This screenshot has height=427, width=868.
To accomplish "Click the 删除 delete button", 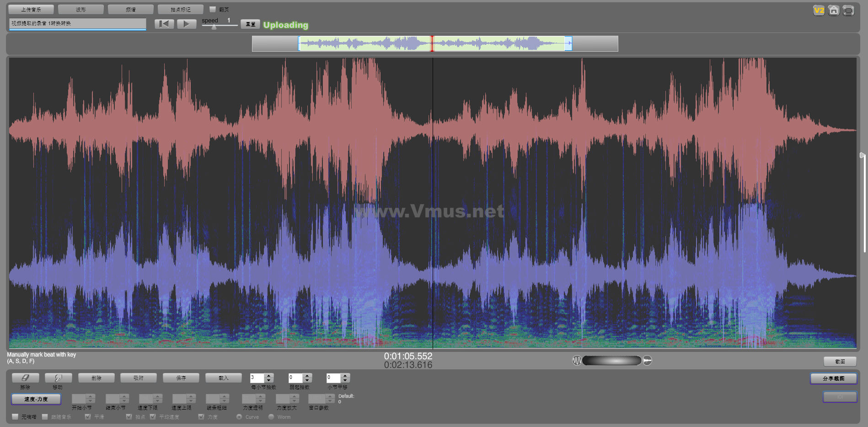I will (x=96, y=378).
